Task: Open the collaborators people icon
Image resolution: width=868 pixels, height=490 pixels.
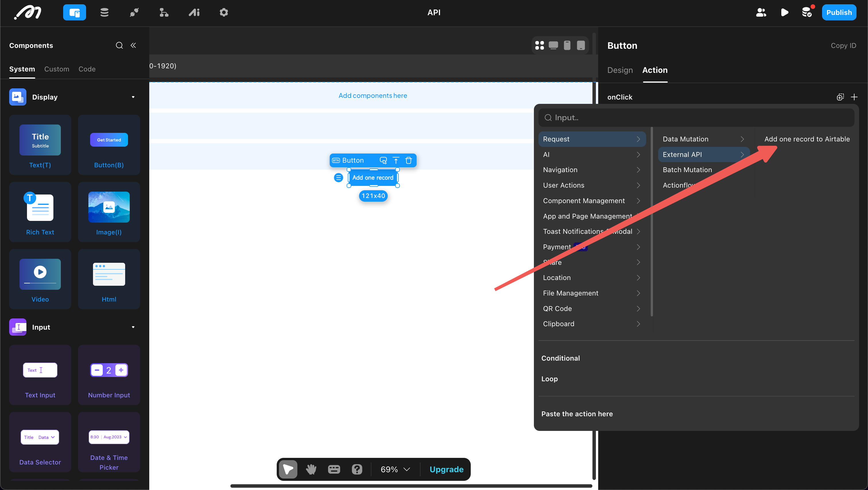Action: [761, 12]
